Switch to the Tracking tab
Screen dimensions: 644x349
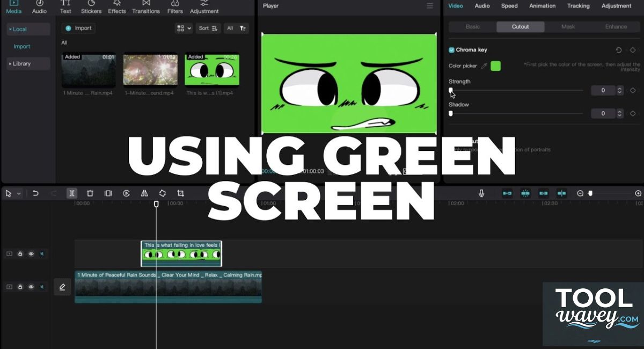578,6
